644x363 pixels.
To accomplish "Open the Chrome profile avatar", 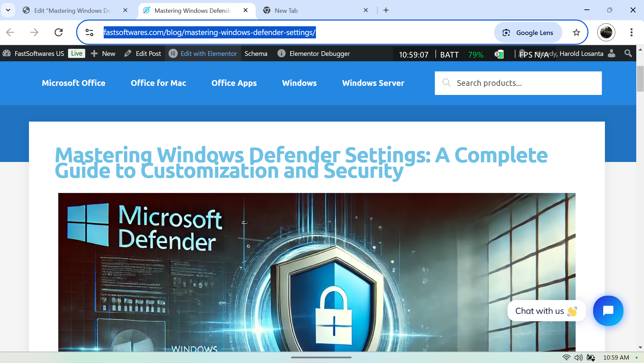I will point(606,32).
